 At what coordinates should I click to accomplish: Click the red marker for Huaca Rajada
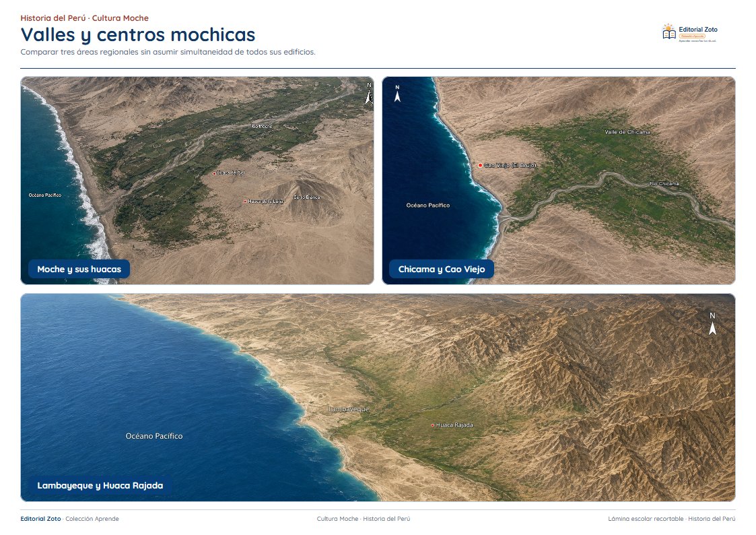click(x=432, y=425)
